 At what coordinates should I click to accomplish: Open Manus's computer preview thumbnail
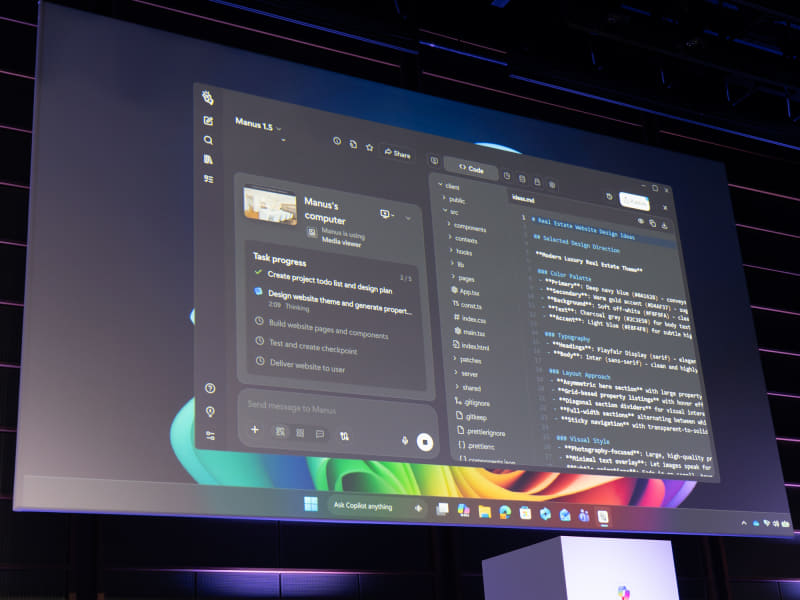[270, 206]
